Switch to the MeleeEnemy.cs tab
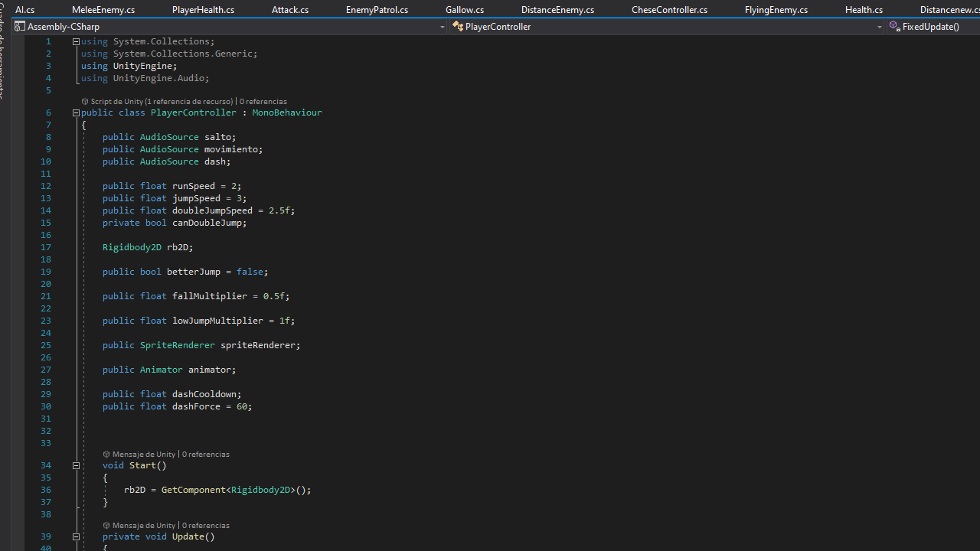The width and height of the screenshot is (980, 551). pos(103,9)
